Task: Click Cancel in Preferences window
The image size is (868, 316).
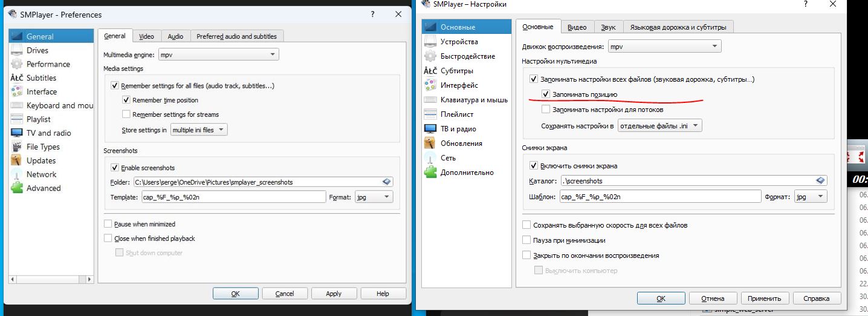Action: tap(285, 294)
